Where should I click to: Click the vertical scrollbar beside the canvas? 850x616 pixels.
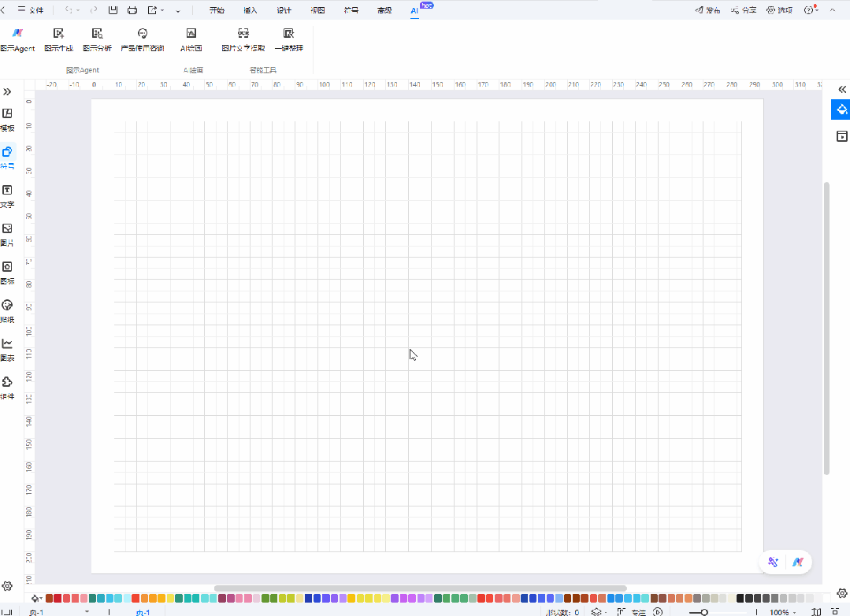tap(826, 328)
